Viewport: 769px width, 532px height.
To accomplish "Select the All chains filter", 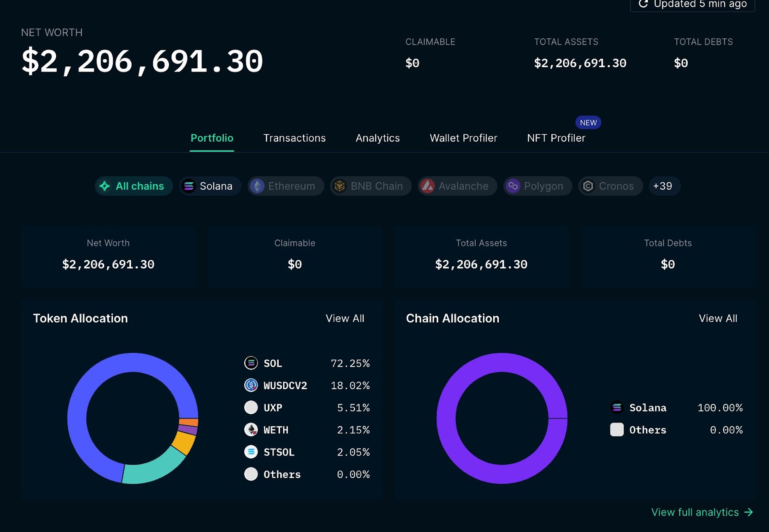I will click(x=134, y=186).
